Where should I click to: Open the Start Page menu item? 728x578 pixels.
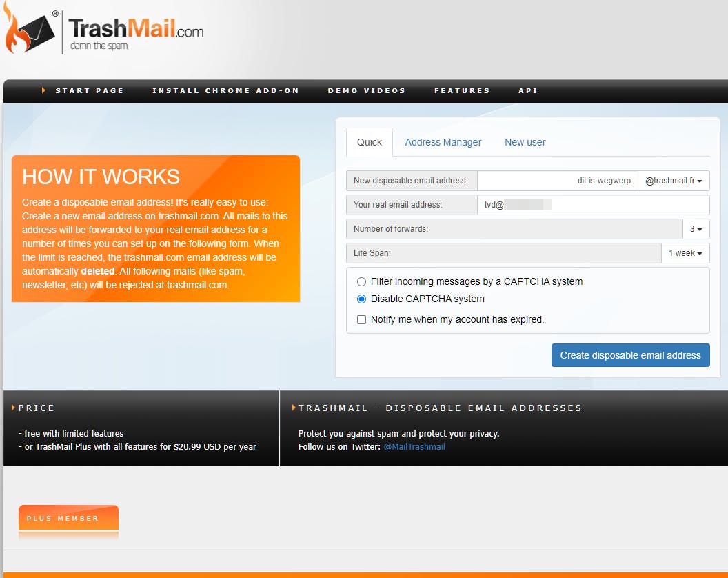(90, 90)
